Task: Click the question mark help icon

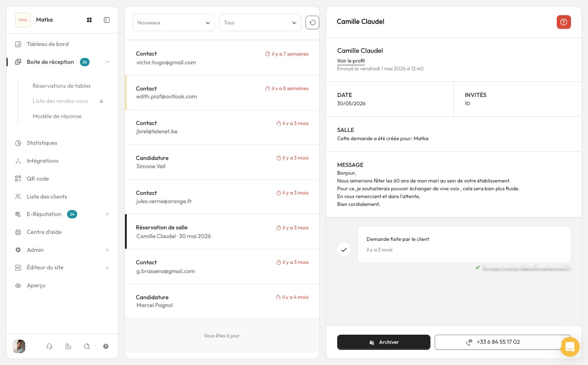Action: 106,347
